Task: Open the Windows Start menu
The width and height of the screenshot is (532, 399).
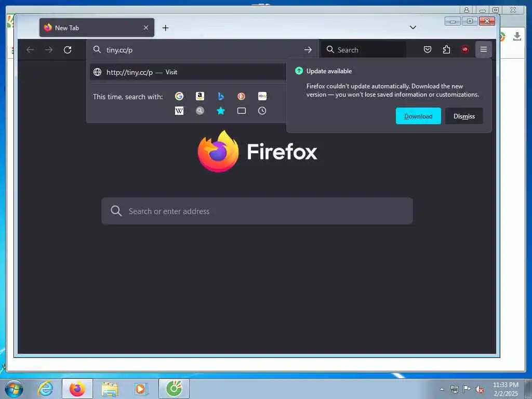Action: coord(14,389)
